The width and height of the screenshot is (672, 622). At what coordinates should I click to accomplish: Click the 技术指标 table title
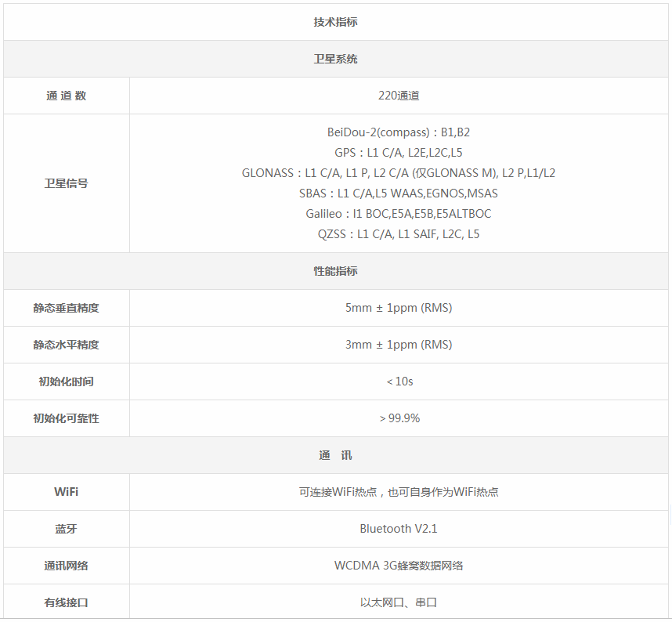[335, 22]
